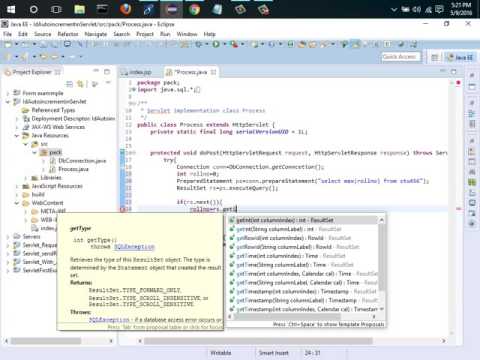Toggle Link with Editor in Project Explorer

80,84
